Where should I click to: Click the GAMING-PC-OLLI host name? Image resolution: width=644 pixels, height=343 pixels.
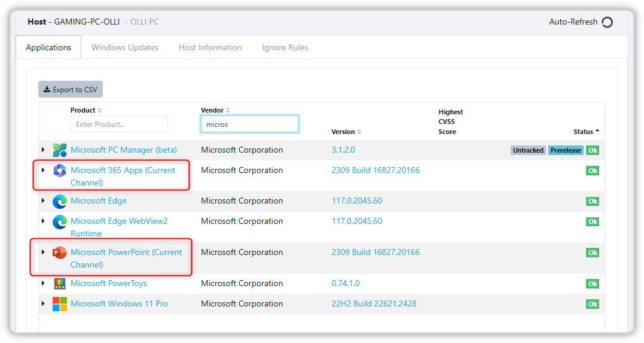pyautogui.click(x=87, y=22)
